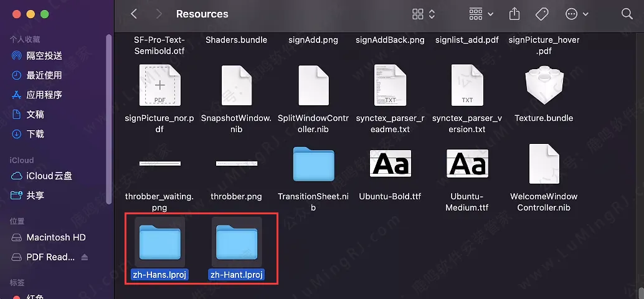Click the Edit Tags toolbar icon

(541, 14)
